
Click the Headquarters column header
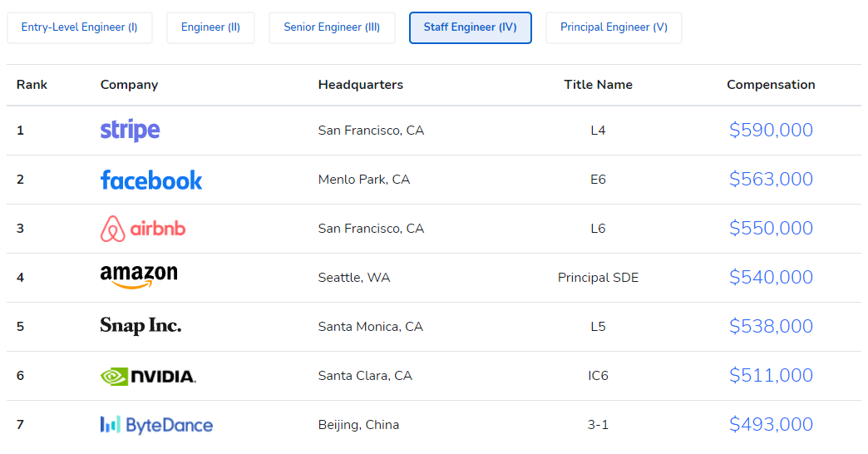click(x=360, y=85)
